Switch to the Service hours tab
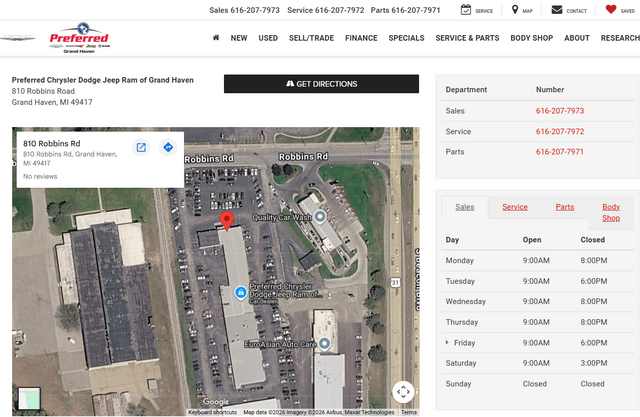The image size is (640, 417). pos(514,207)
